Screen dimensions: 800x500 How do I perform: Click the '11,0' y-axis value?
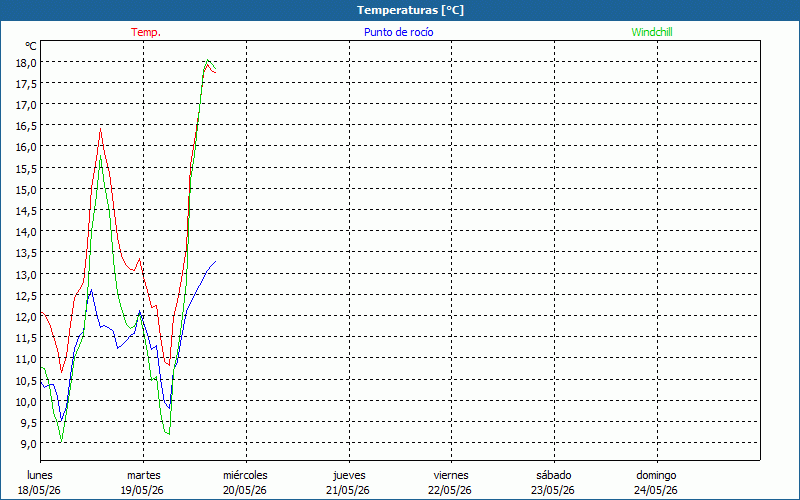[26, 359]
